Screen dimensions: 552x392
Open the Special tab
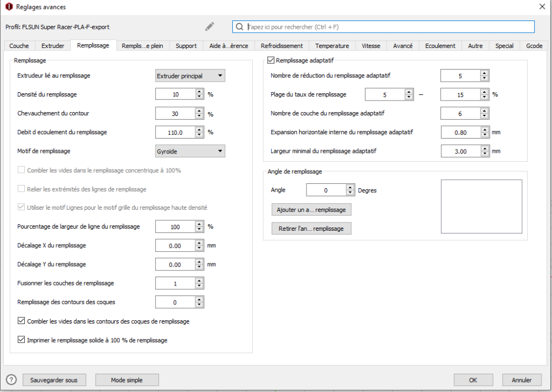click(x=504, y=46)
